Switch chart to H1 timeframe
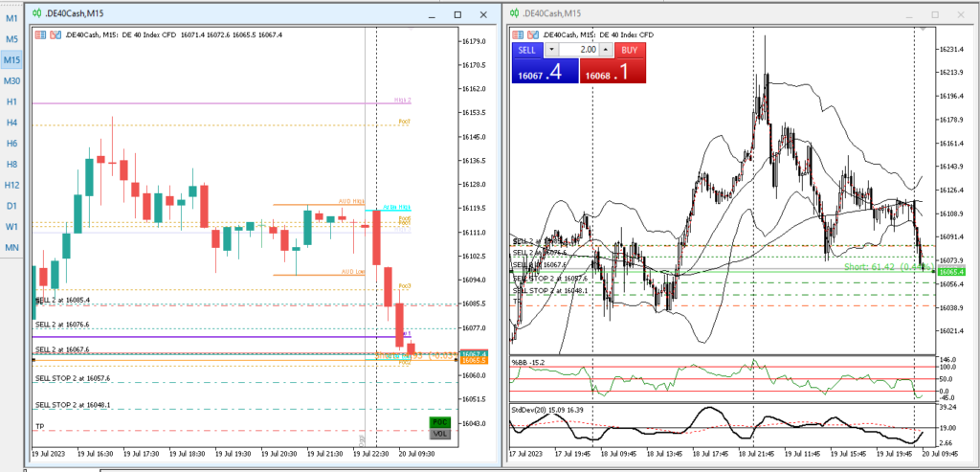The image size is (980, 472). pos(11,101)
